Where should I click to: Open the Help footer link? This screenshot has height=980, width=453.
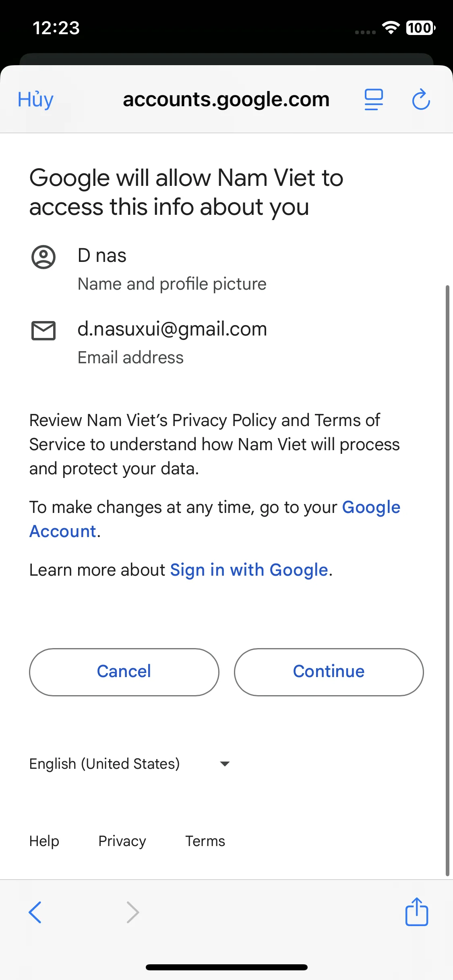(44, 841)
